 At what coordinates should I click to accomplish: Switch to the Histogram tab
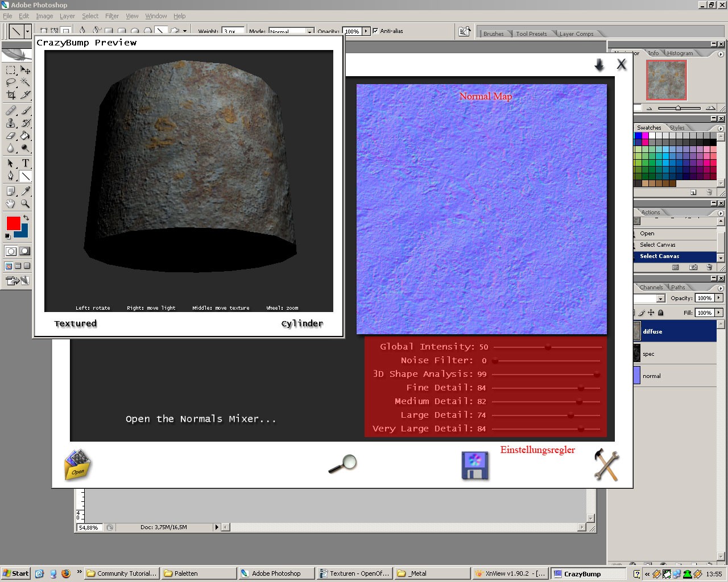(x=680, y=53)
